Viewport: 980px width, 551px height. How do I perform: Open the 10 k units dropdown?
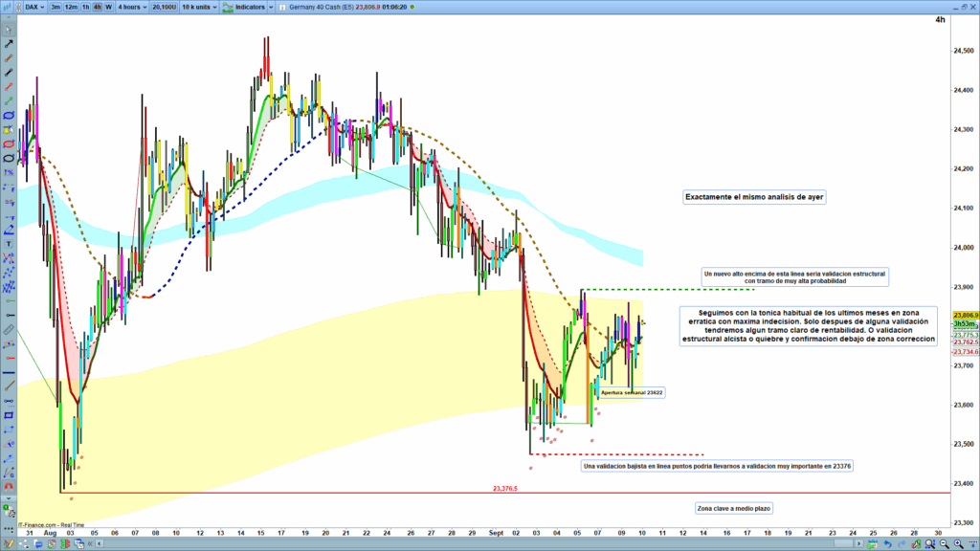tap(198, 6)
